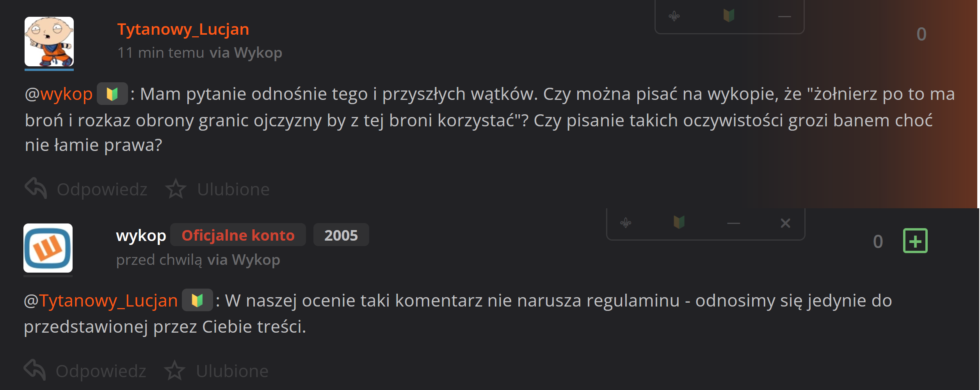Click the @Tytanowy_Lucjan mention in the reply
Screen dimensions: 980x390
coord(101,301)
